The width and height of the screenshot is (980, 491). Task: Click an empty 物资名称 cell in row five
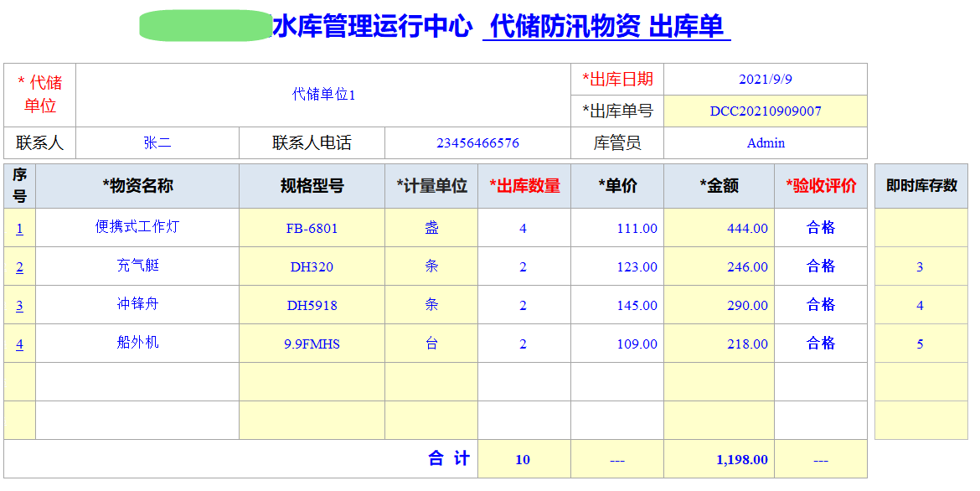click(x=137, y=381)
